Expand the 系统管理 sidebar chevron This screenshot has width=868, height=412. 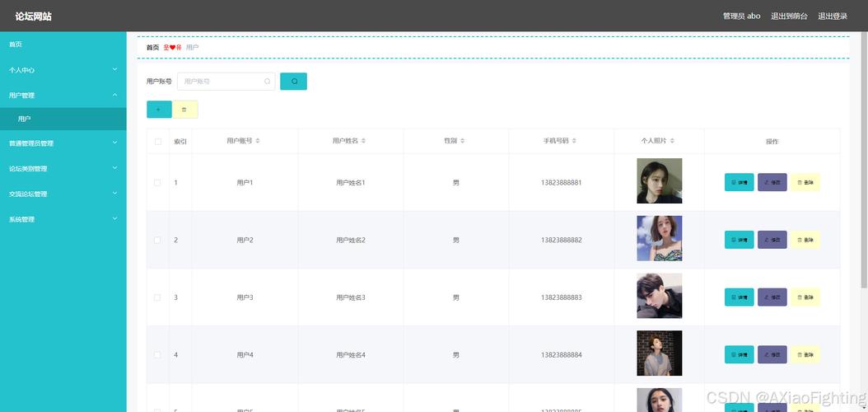(114, 219)
